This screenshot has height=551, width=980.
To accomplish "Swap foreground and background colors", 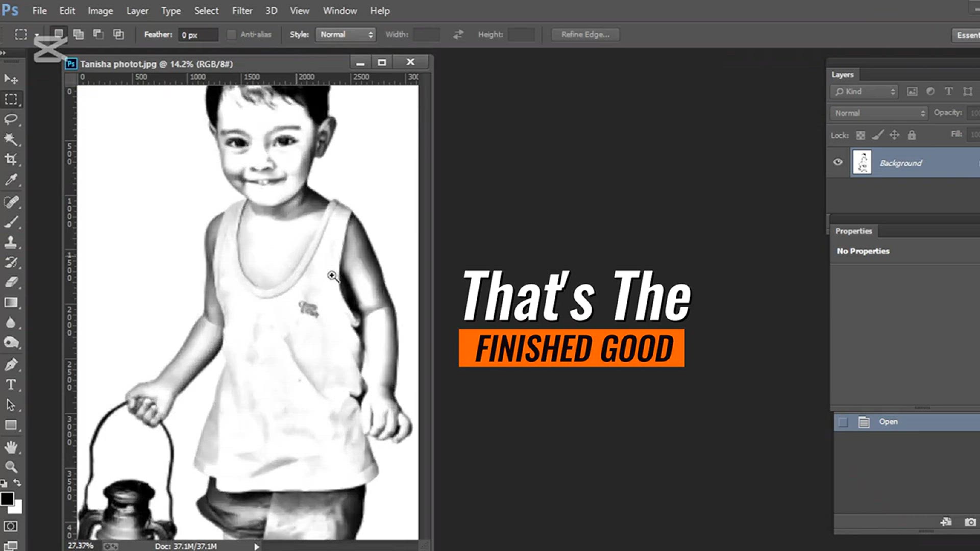I will (x=17, y=482).
